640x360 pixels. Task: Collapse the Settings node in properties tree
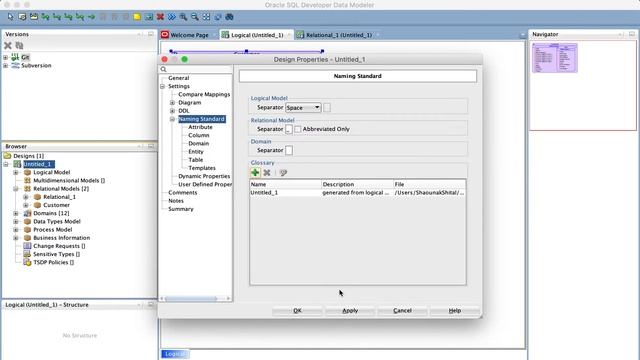point(162,86)
